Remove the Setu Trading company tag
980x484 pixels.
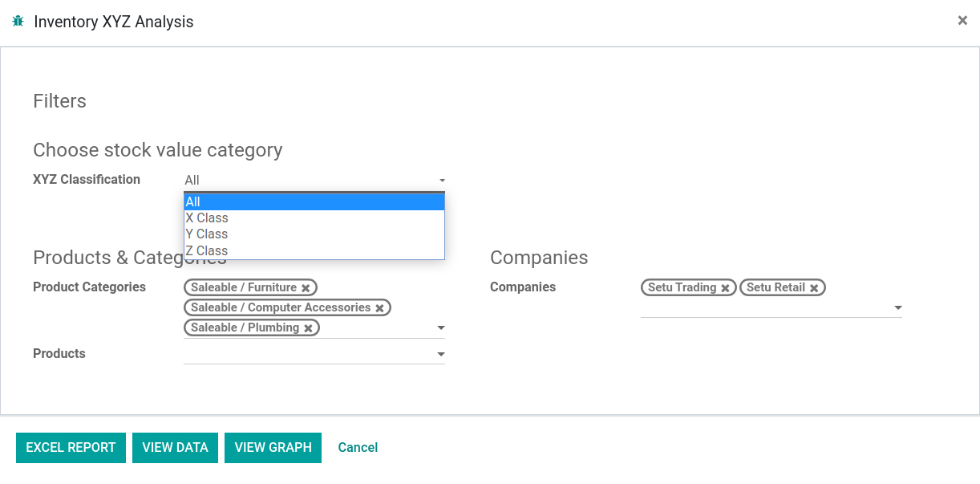click(x=725, y=288)
